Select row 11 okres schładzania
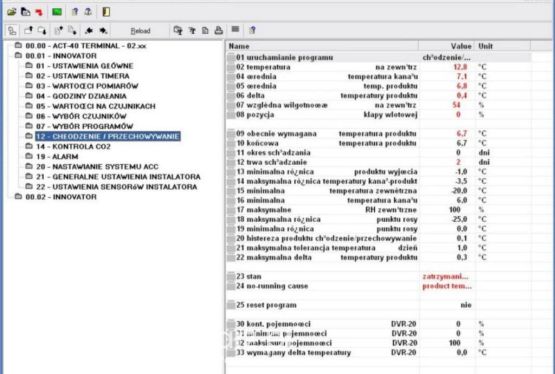 pos(378,153)
